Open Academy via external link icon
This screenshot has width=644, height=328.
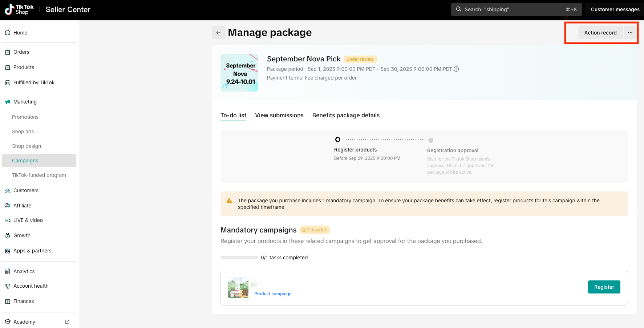point(67,322)
